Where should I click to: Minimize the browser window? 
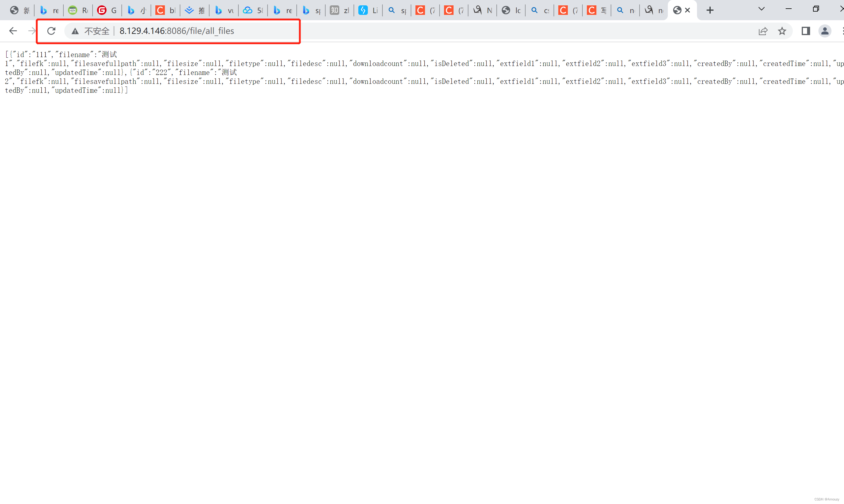pyautogui.click(x=789, y=9)
